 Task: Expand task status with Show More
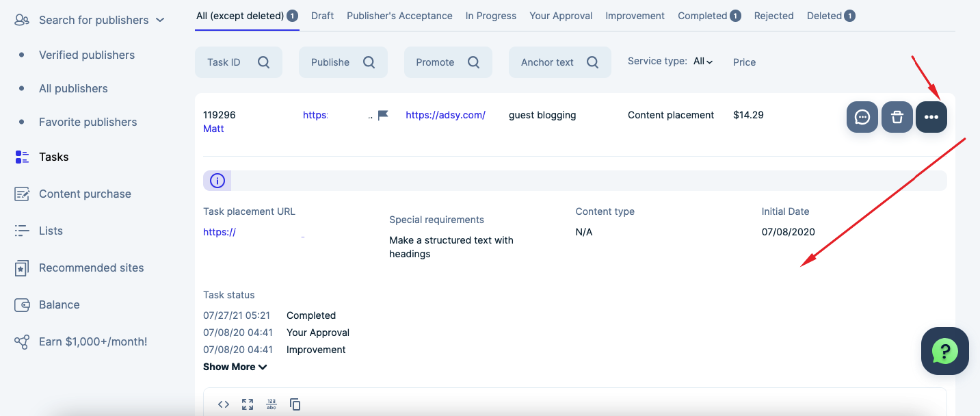235,366
